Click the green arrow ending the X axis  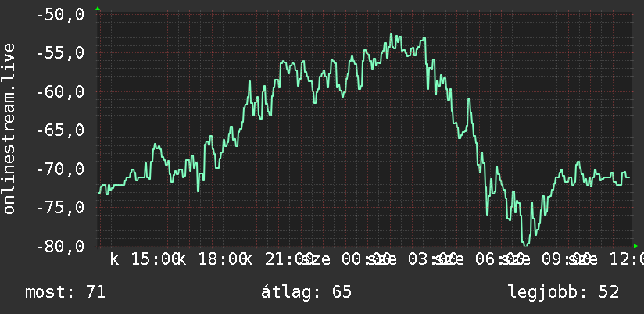click(635, 246)
